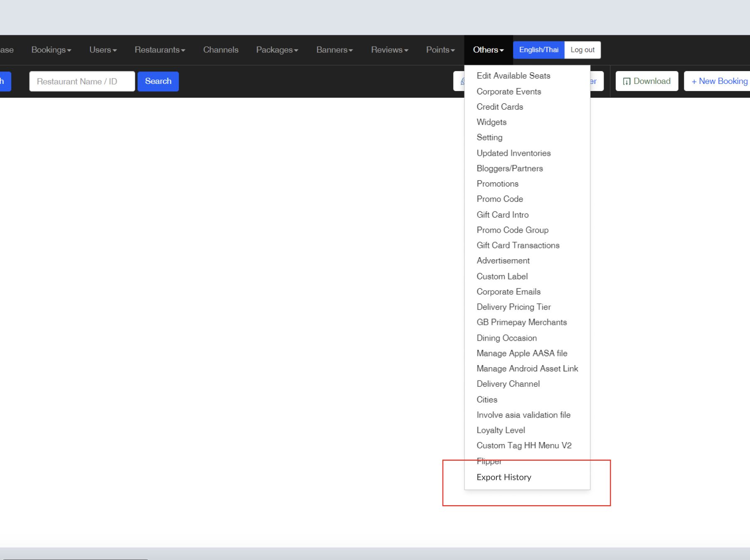The width and height of the screenshot is (750, 560).
Task: Open Custom Tag HH Menu V2
Action: coord(524,446)
